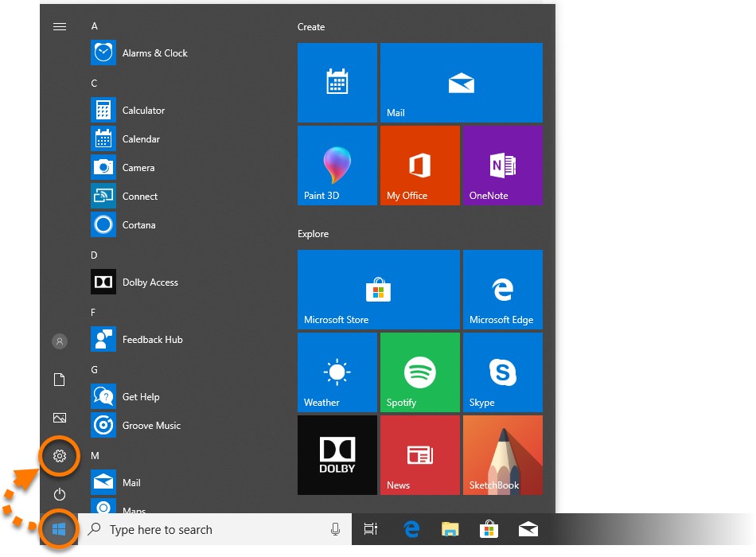
Task: Open the Microsoft Store tile
Action: point(378,289)
